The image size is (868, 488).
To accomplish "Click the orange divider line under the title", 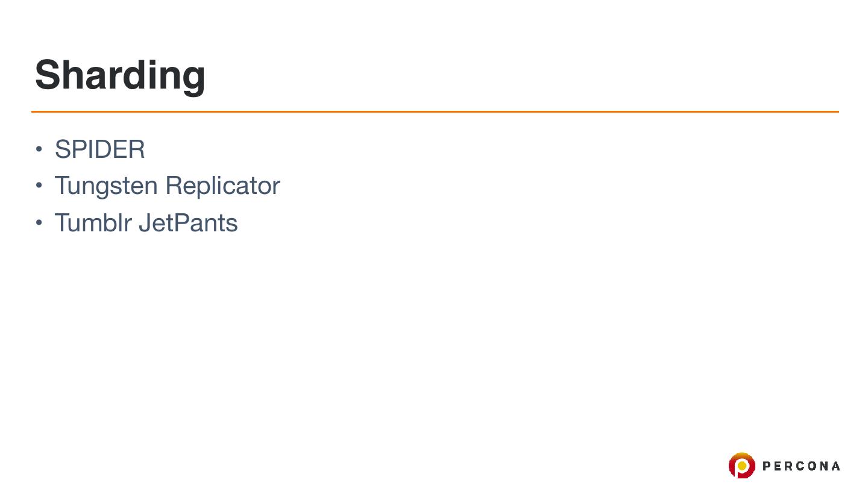I will [x=434, y=111].
